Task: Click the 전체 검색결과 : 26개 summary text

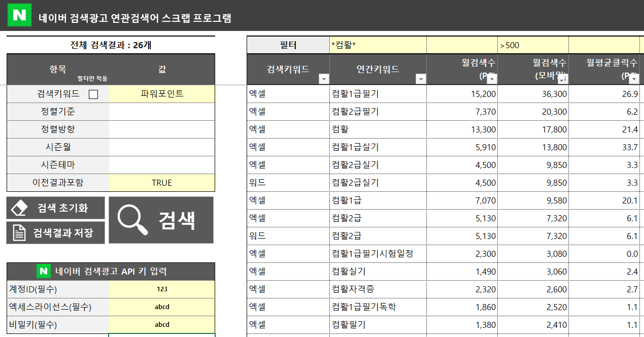Action: [x=111, y=45]
